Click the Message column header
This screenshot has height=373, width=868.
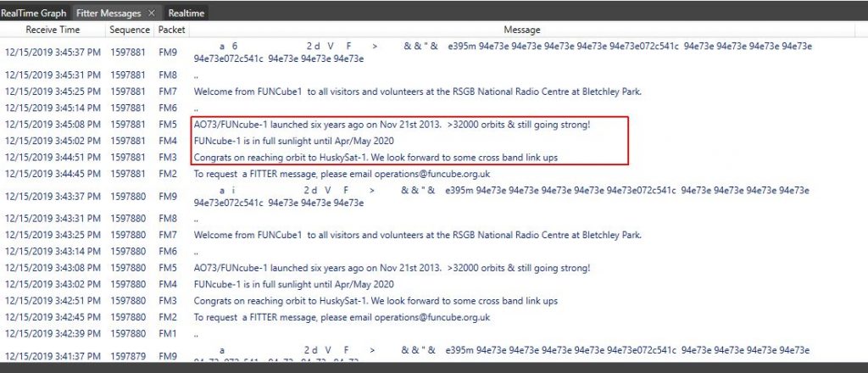point(521,30)
